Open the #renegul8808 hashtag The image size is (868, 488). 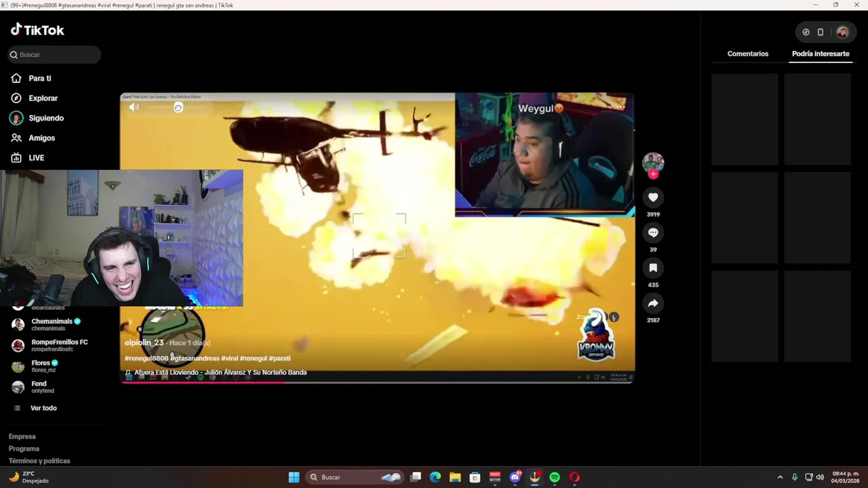pos(146,359)
